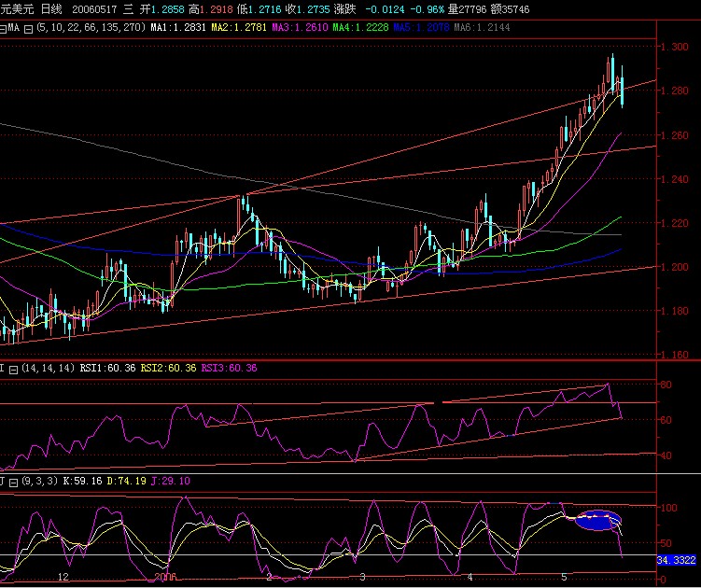Click the month 12 time-axis marker
701x588 pixels.
pos(63,577)
